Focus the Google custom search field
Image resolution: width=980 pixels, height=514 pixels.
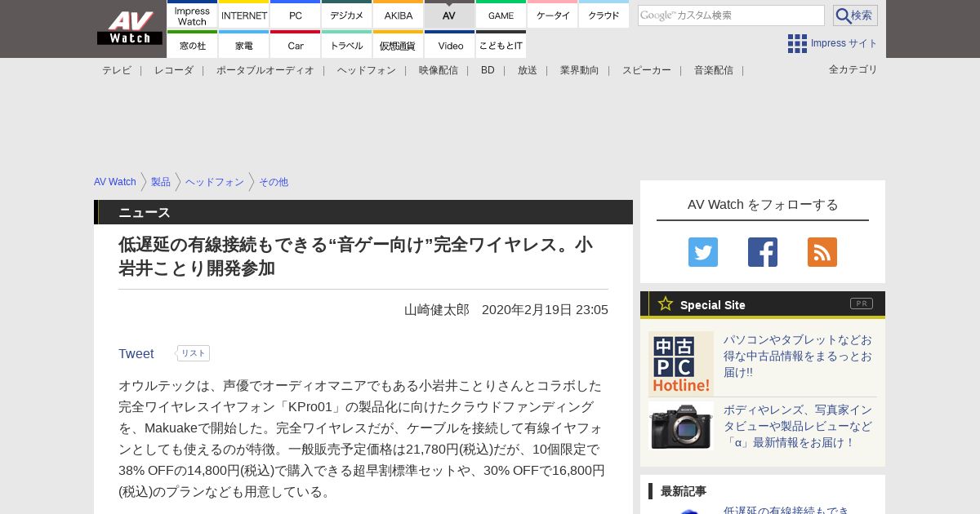[x=731, y=16]
